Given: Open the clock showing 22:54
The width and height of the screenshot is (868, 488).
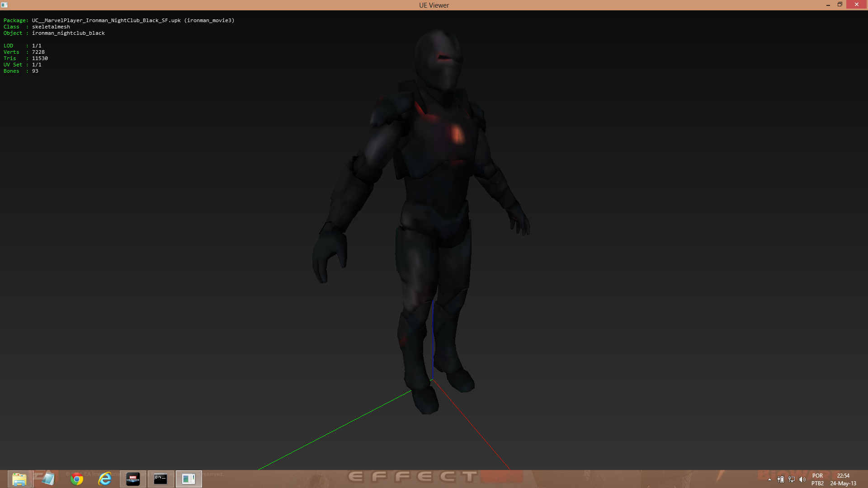Looking at the screenshot, I should pyautogui.click(x=843, y=479).
